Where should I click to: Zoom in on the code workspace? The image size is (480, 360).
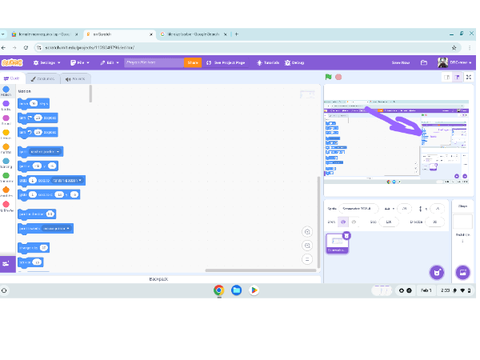(x=307, y=231)
